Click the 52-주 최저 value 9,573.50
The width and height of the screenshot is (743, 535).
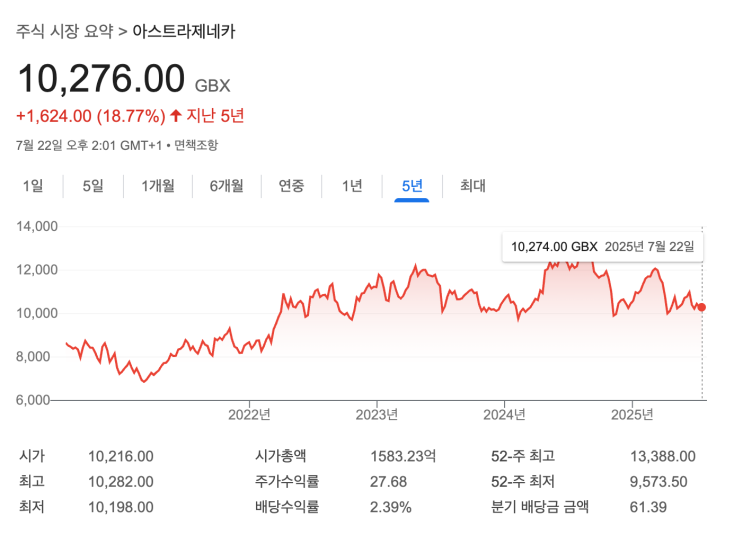659,481
